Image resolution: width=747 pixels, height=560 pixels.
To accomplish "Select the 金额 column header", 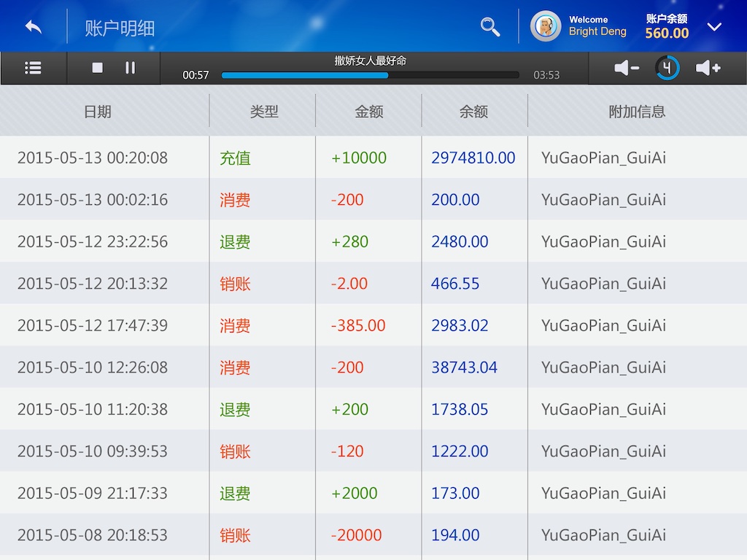I will click(x=368, y=112).
